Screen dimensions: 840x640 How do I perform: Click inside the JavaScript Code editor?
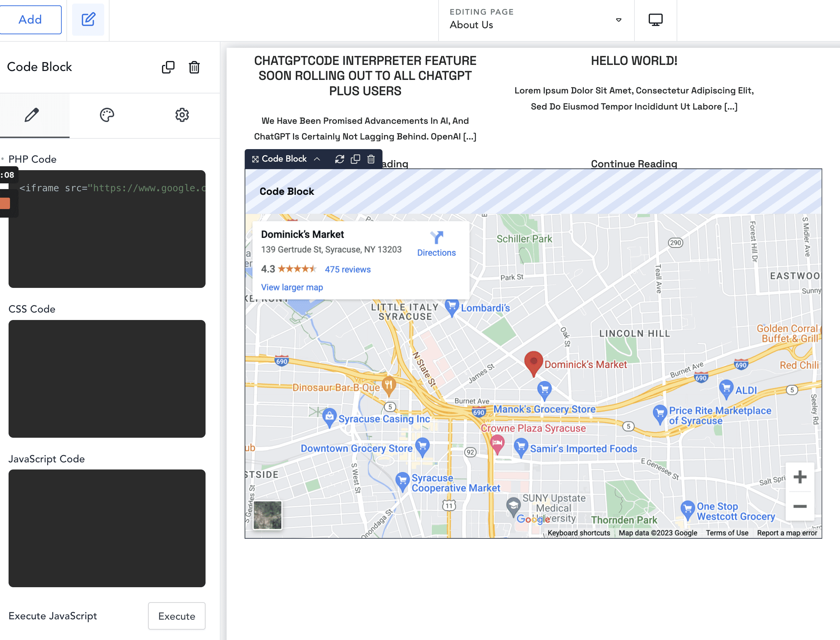coord(107,528)
